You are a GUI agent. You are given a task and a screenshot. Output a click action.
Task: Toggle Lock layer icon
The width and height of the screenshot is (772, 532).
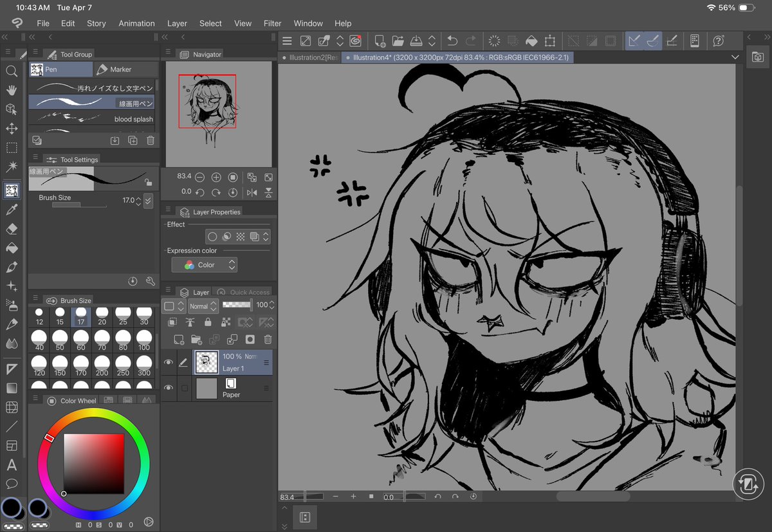click(x=207, y=322)
